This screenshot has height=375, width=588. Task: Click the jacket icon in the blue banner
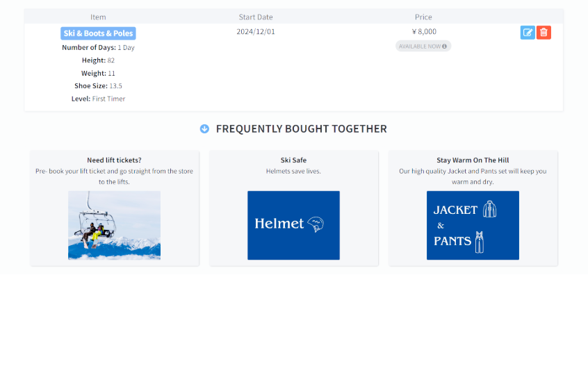click(x=489, y=209)
